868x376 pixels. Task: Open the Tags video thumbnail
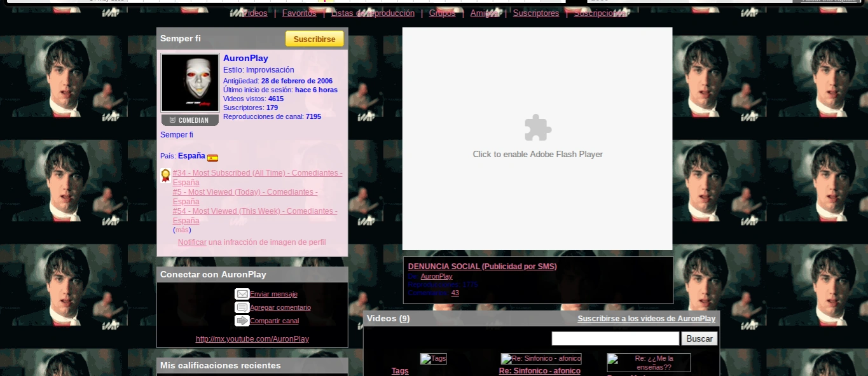click(433, 359)
